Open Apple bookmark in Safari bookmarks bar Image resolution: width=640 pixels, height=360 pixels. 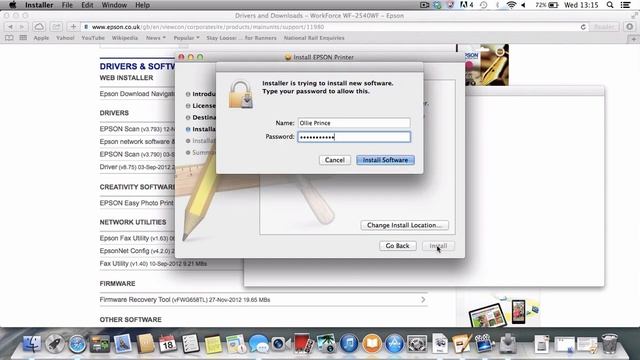point(41,38)
